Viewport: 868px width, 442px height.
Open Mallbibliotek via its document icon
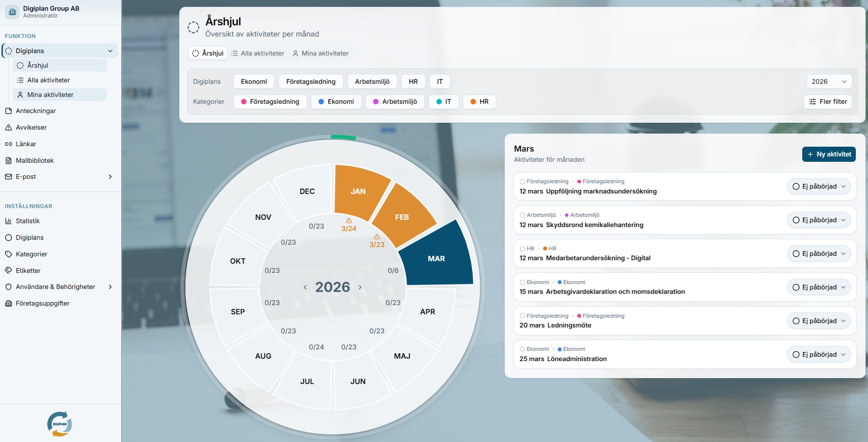pos(8,161)
